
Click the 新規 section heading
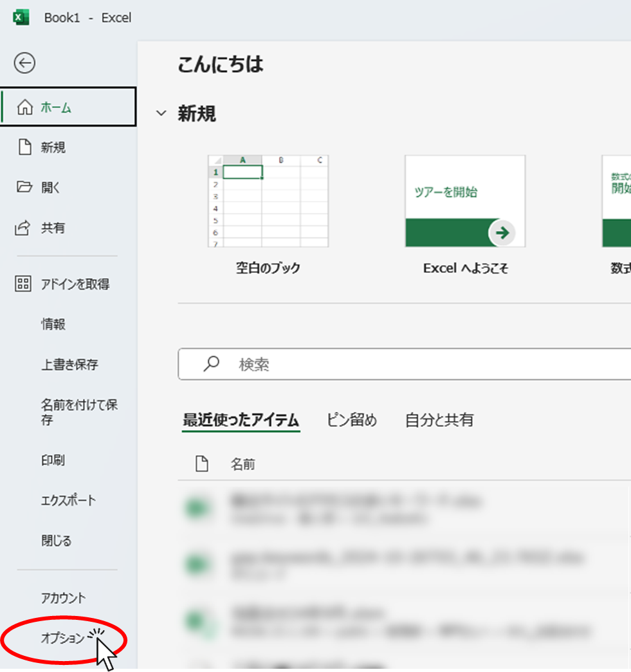197,113
